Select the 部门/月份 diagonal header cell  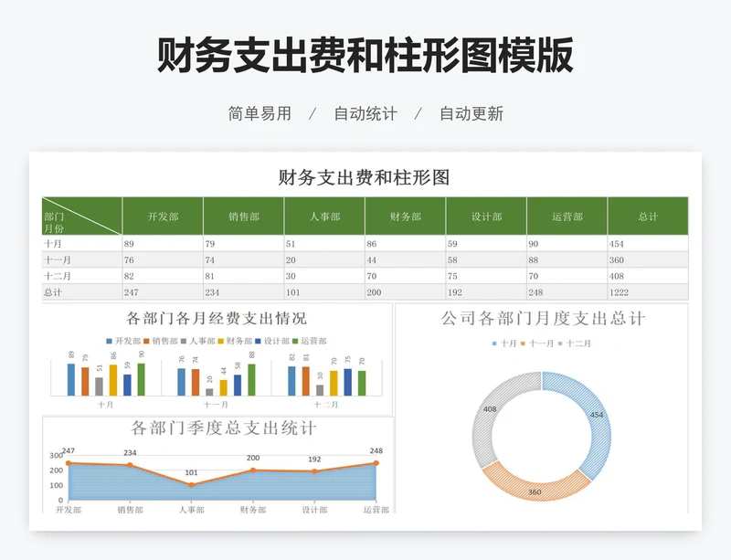[x=81, y=217]
